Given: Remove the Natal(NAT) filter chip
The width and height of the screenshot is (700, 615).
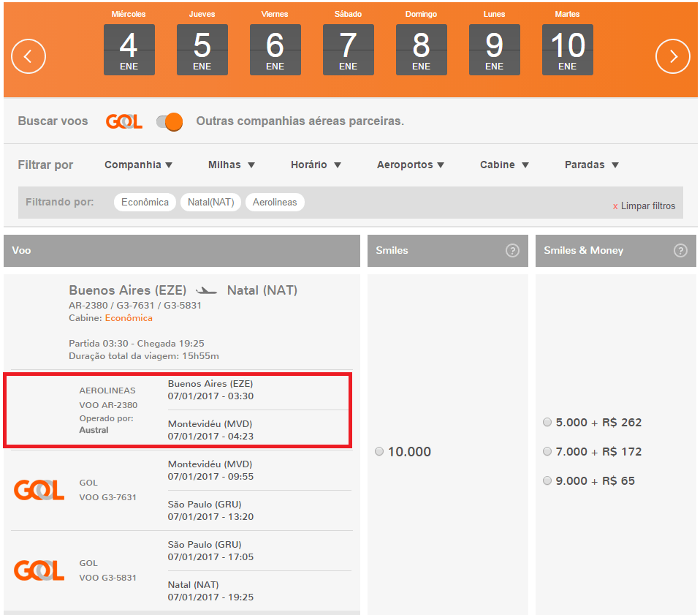Looking at the screenshot, I should click(210, 203).
